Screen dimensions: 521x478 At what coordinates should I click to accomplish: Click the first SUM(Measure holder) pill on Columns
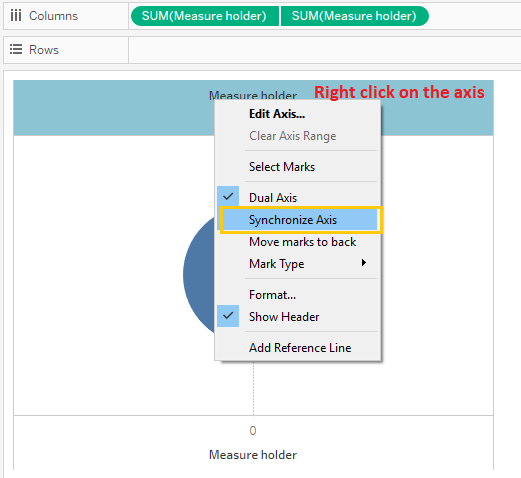coord(205,16)
